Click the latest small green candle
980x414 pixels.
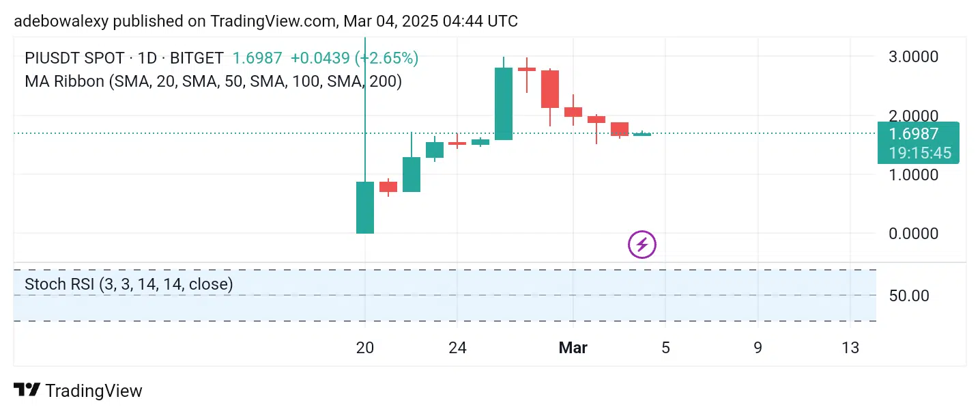coord(642,134)
